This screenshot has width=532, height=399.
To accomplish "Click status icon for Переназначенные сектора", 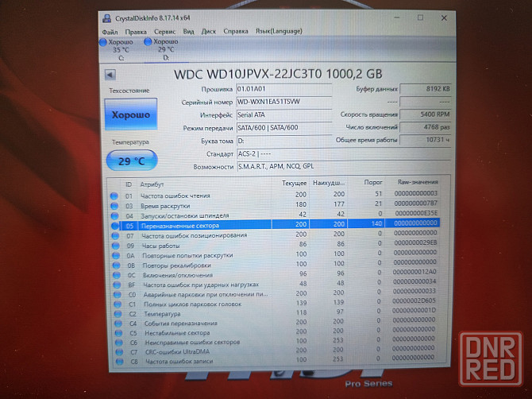I will pos(115,226).
